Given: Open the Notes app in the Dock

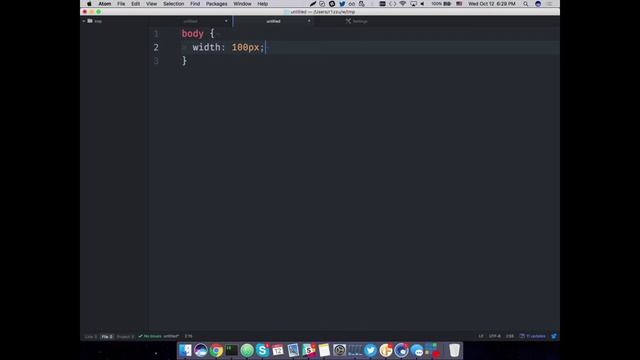Looking at the screenshot, I should click(x=324, y=350).
